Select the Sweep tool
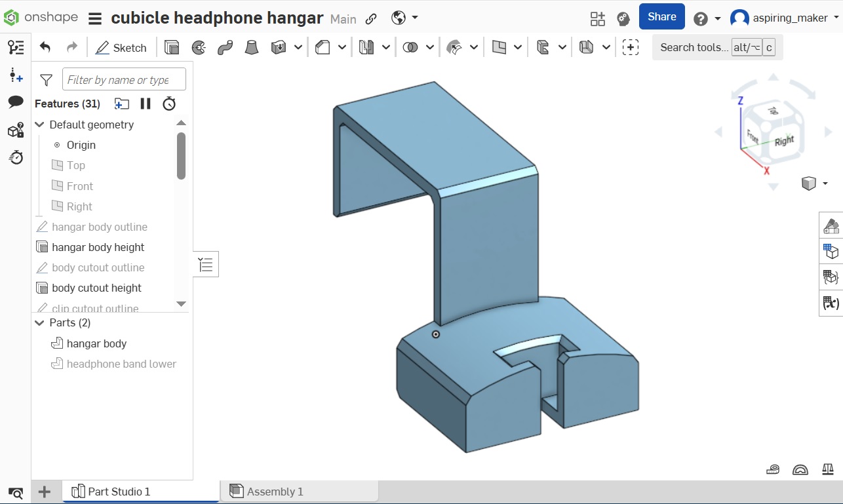Screen dimensions: 843x504 click(225, 47)
